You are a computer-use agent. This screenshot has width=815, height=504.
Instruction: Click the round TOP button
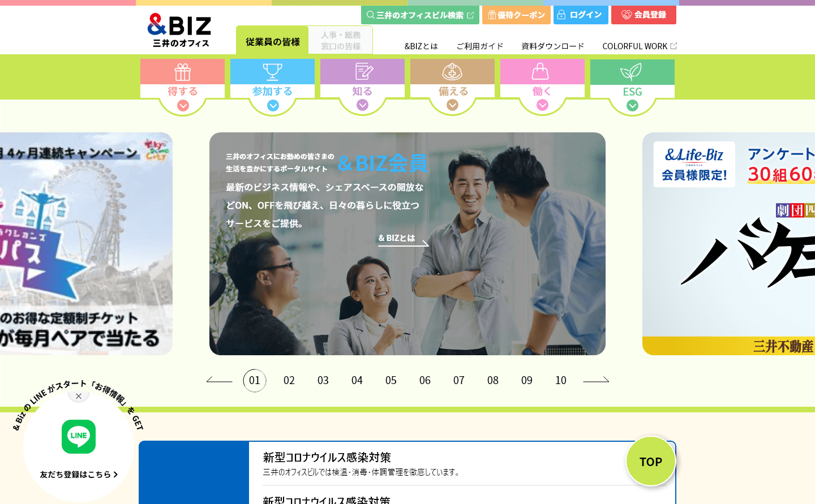coord(651,461)
